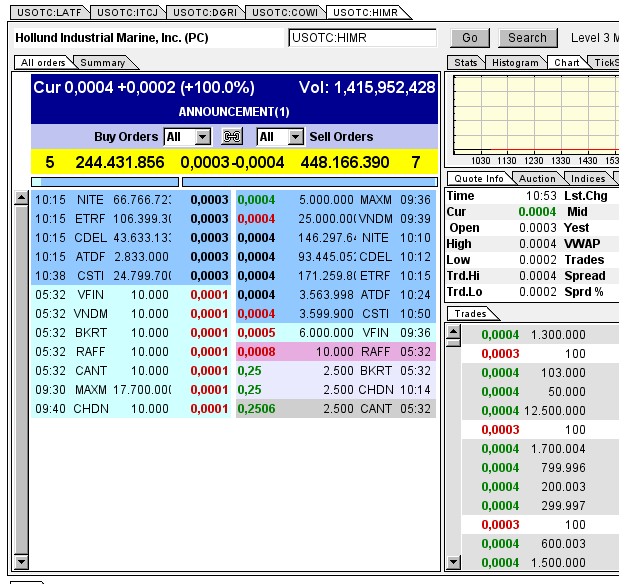Select the All orders tab

pos(43,63)
